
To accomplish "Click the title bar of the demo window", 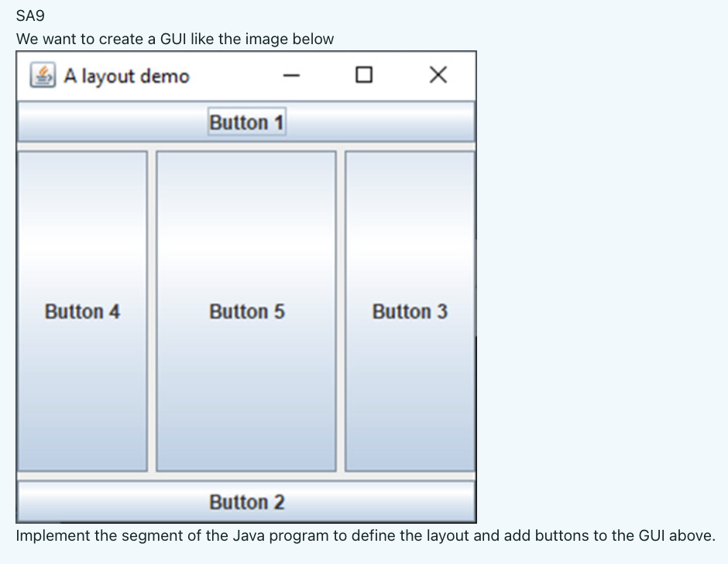I will coord(232,75).
